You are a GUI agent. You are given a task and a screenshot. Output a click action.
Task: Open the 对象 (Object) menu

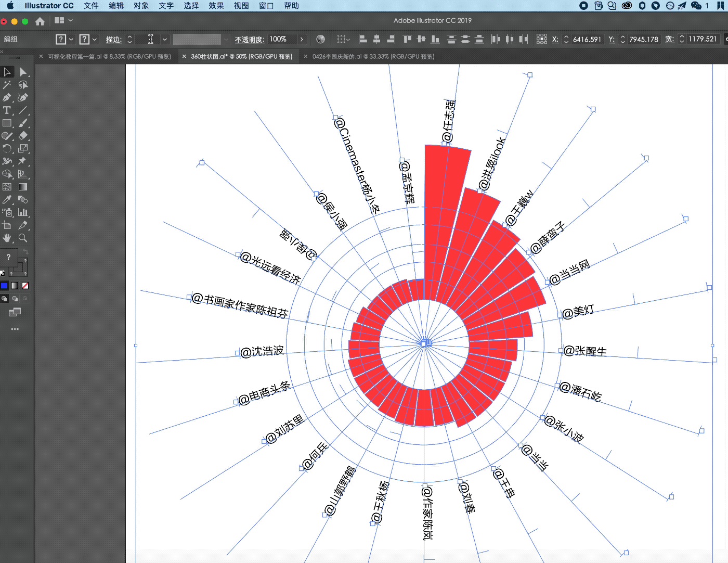[141, 6]
